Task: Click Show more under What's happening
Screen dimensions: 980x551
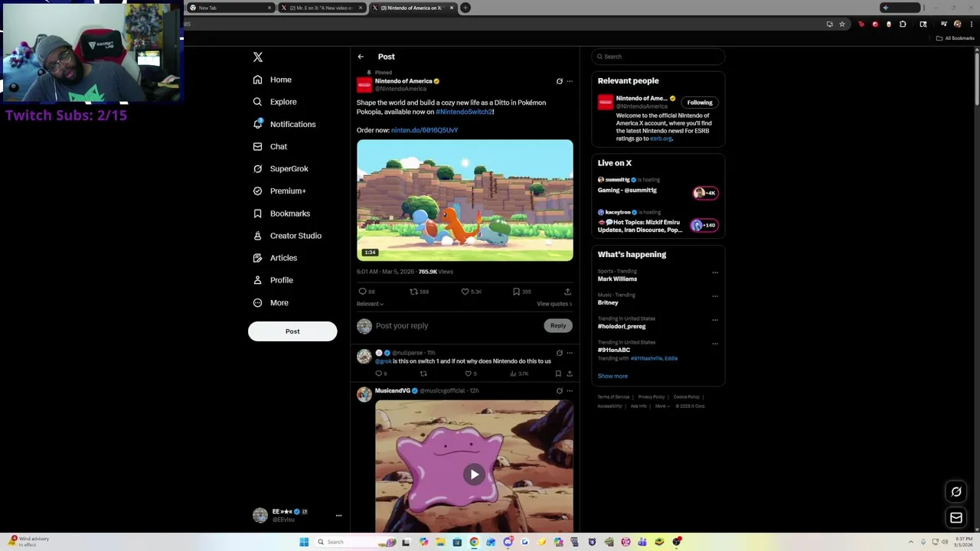Action: coord(612,376)
